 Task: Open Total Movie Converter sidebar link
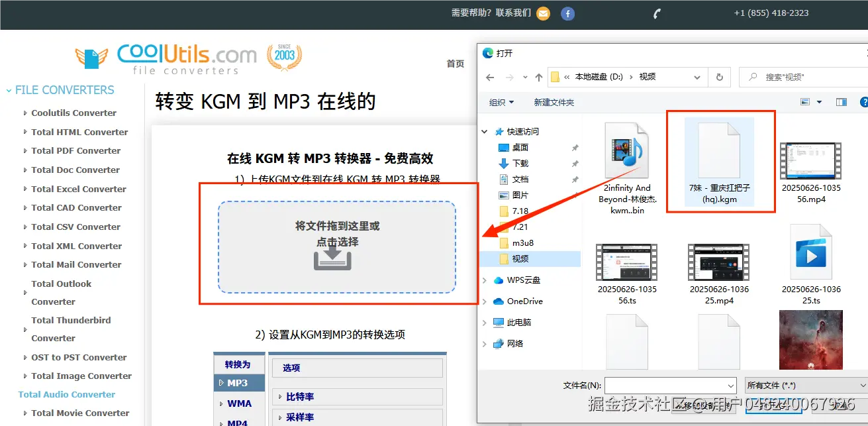pos(80,413)
